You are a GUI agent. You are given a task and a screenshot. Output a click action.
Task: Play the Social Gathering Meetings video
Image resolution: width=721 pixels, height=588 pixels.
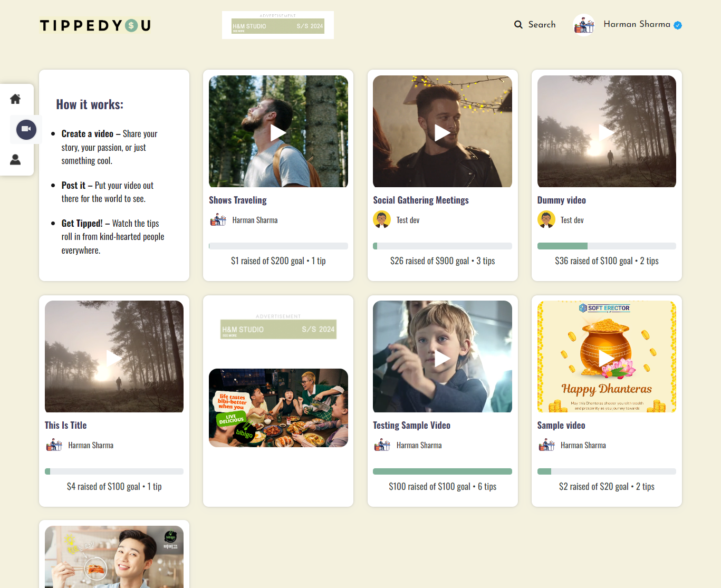tap(442, 132)
